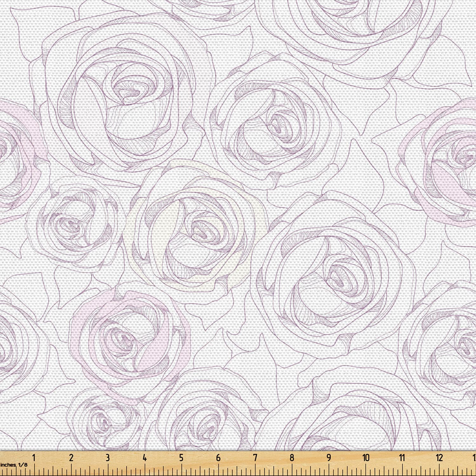Click the number "7" on the ruler
This screenshot has height=476, width=476.
255,458
